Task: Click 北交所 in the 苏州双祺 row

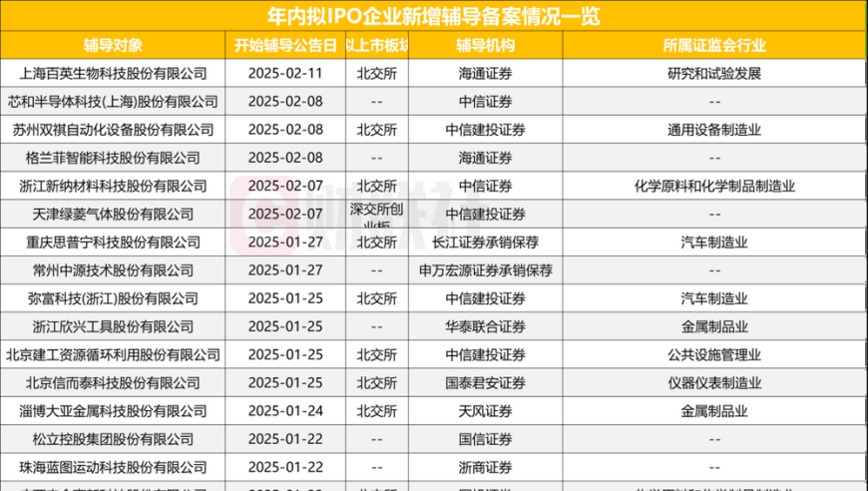Action: click(377, 130)
